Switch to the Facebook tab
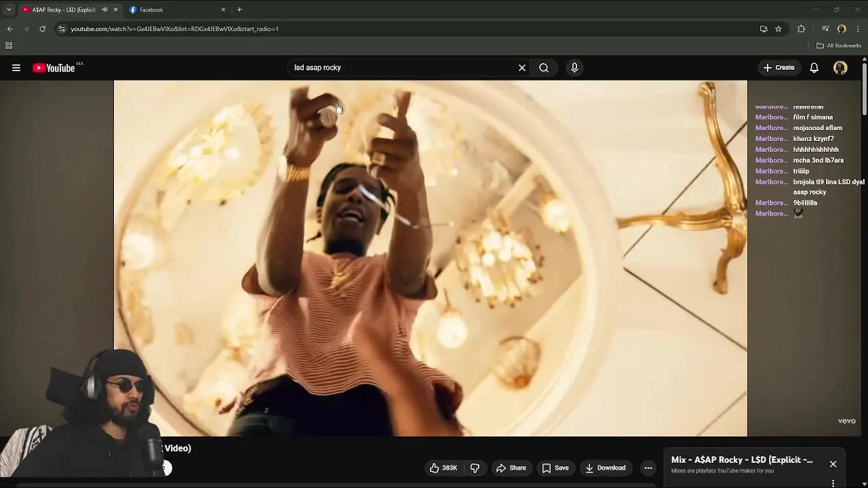868x488 pixels. click(x=176, y=9)
